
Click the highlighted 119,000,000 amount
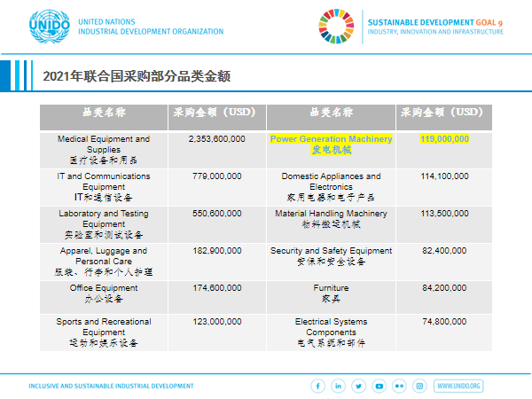[444, 139]
